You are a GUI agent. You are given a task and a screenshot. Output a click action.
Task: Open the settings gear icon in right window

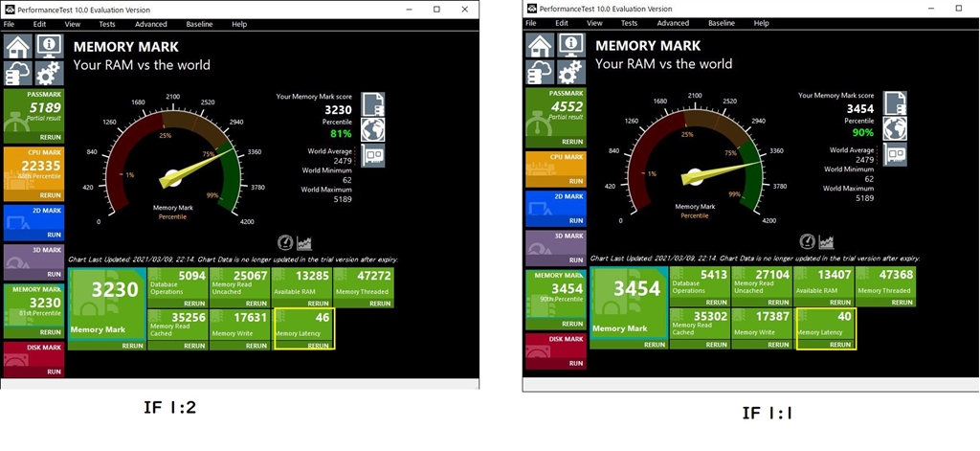click(x=571, y=72)
